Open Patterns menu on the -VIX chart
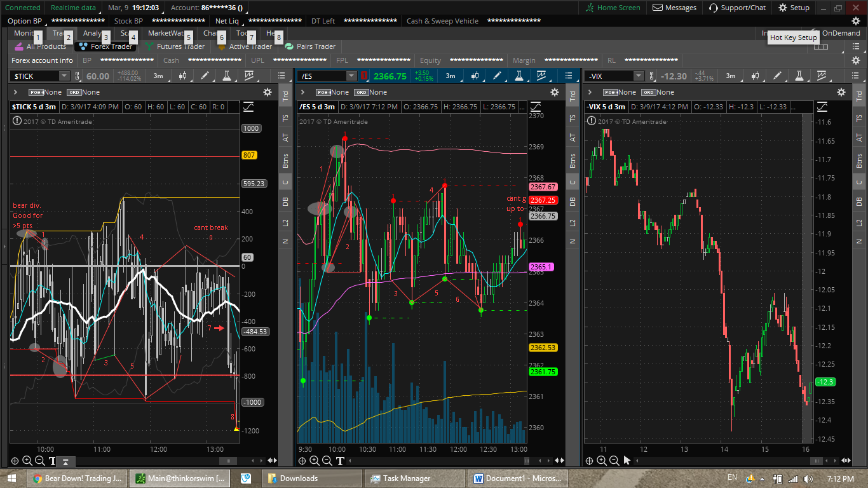 point(821,76)
